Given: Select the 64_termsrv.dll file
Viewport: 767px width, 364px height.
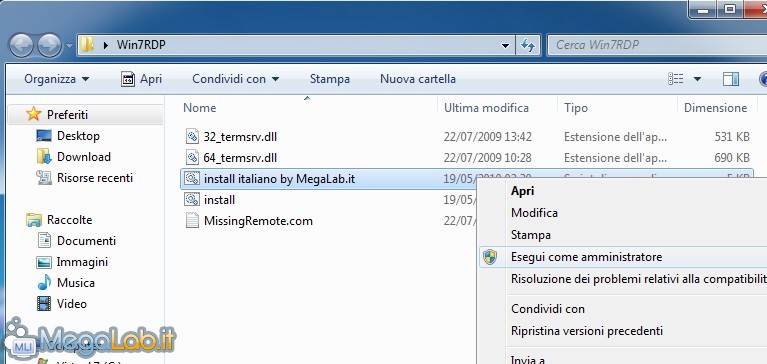Looking at the screenshot, I should click(x=240, y=158).
